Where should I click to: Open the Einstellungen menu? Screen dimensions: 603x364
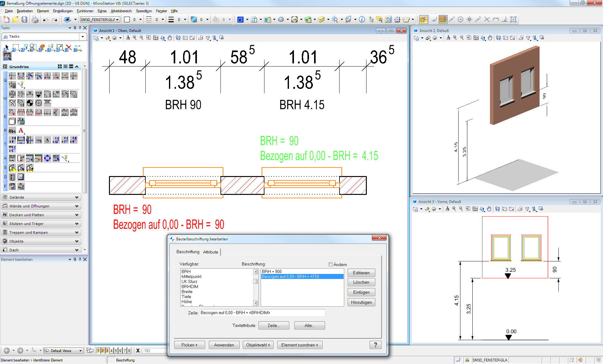click(63, 11)
